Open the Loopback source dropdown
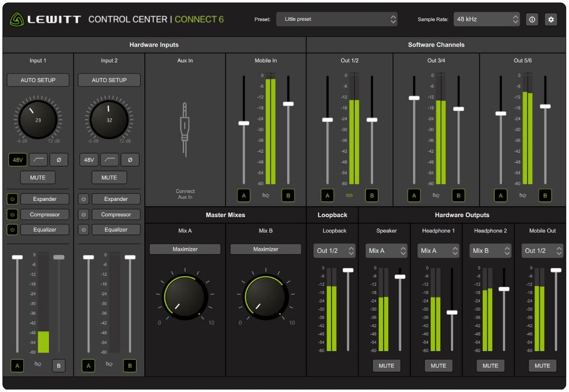This screenshot has width=569, height=392. tap(334, 251)
